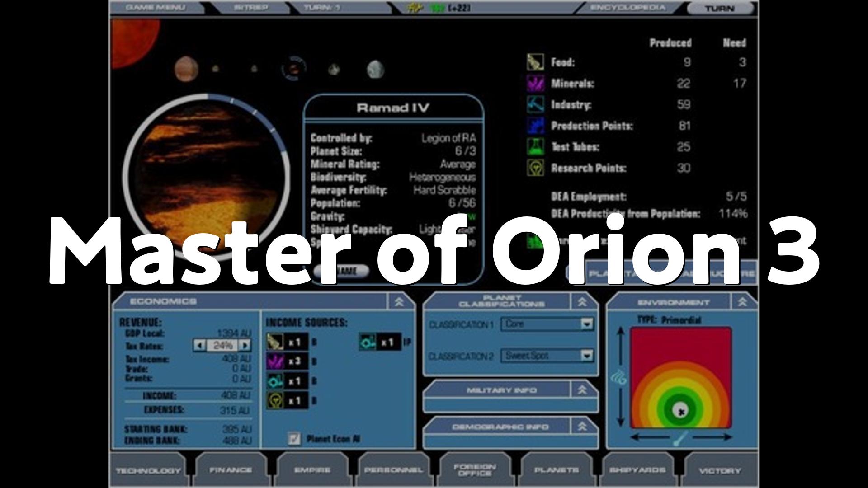The image size is (868, 488).
Task: Increase tax rate with right arrow
Action: coord(245,346)
